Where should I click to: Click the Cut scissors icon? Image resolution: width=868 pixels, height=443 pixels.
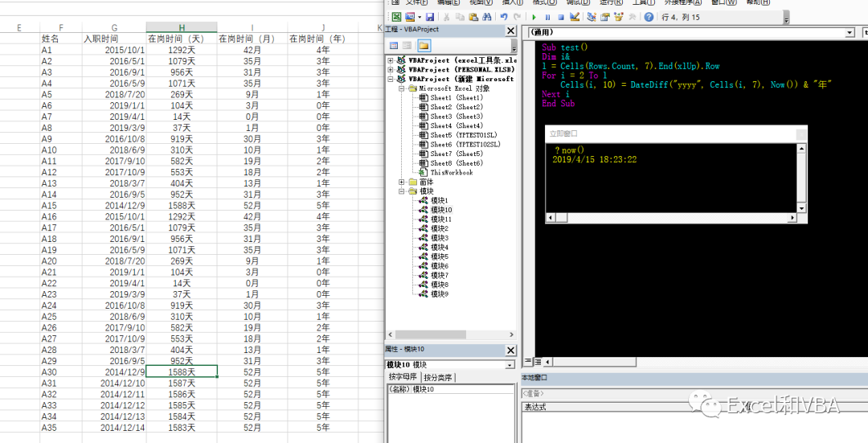[446, 17]
